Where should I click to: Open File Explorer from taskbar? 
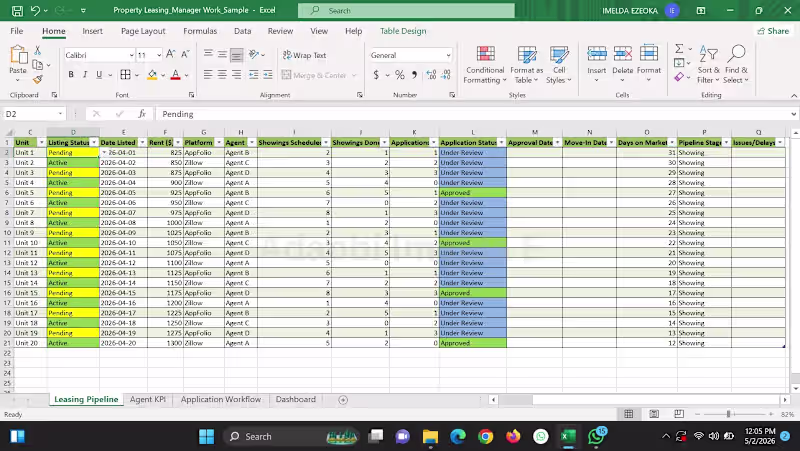tap(430, 437)
